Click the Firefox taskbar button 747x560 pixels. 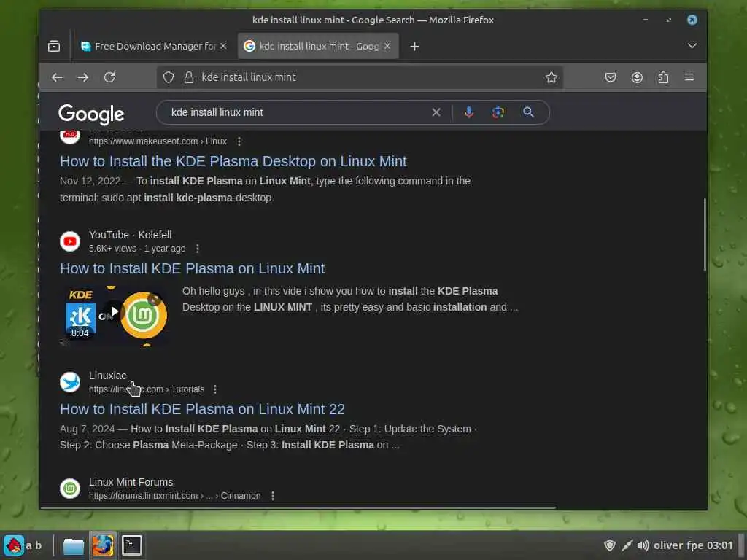click(x=102, y=545)
